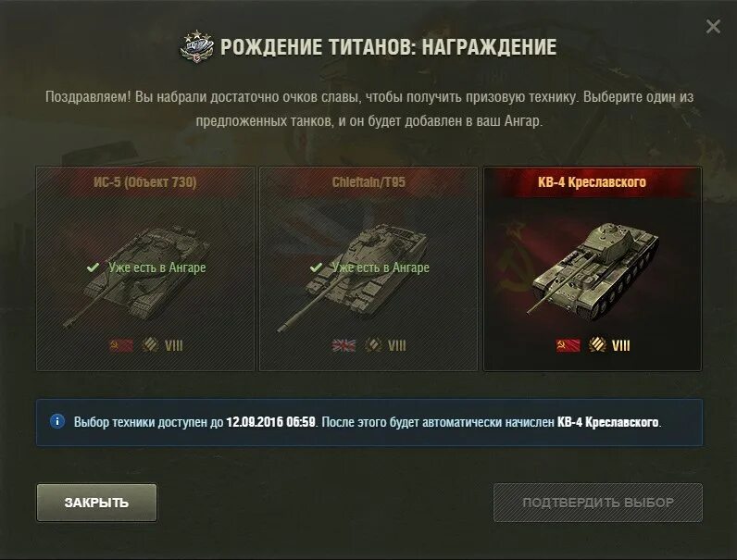The width and height of the screenshot is (737, 560).
Task: Select the Chieftain/T95 tank card
Action: (368, 268)
